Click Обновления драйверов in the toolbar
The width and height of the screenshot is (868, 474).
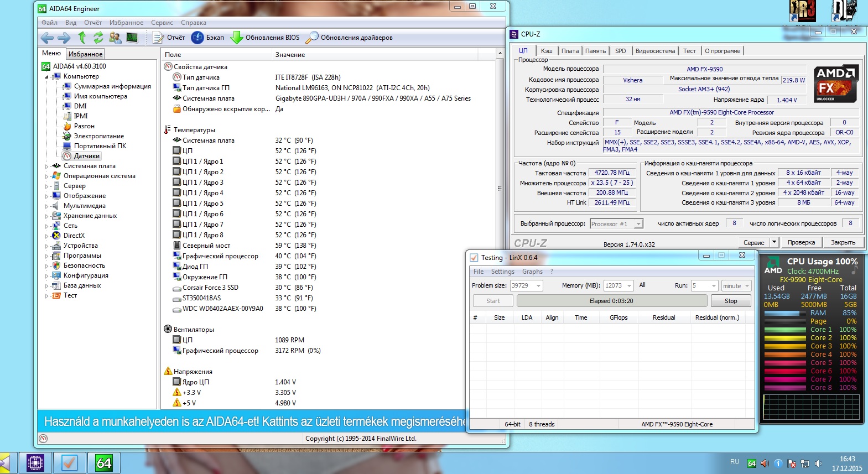(350, 38)
